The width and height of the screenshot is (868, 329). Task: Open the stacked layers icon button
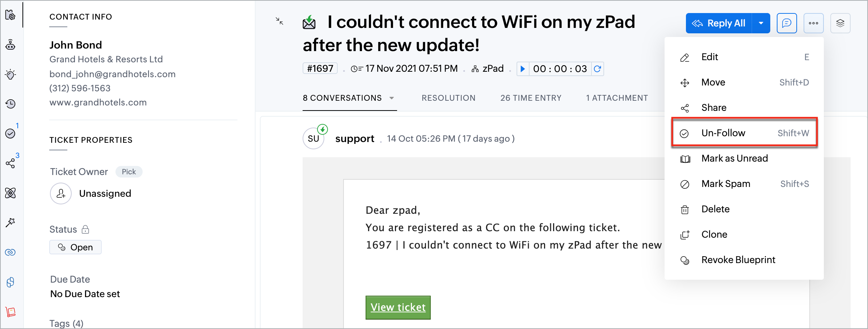click(840, 23)
